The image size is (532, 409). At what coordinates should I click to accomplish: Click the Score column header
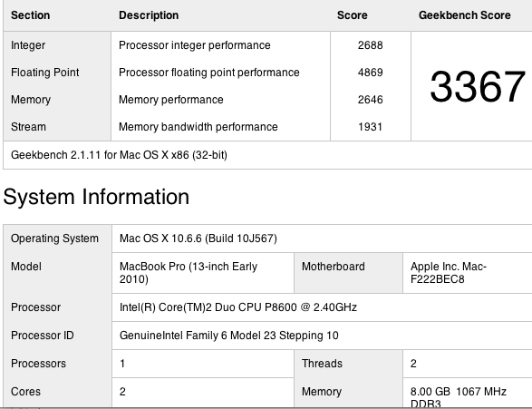353,15
